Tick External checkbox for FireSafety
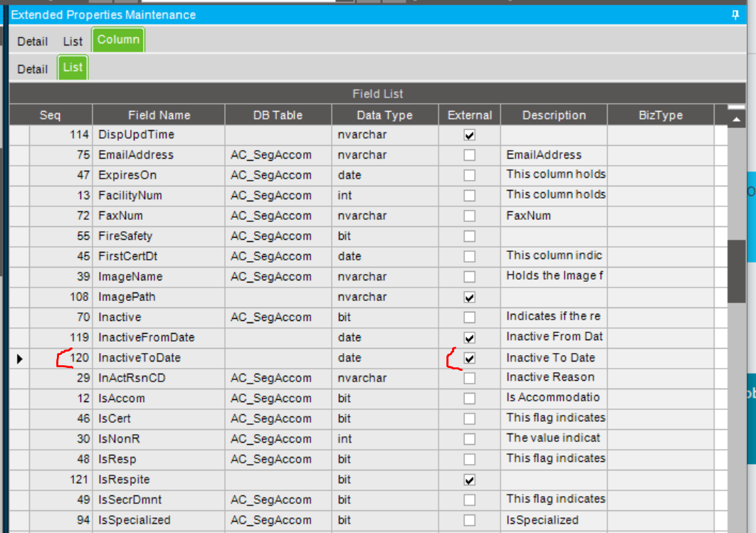 pyautogui.click(x=469, y=236)
